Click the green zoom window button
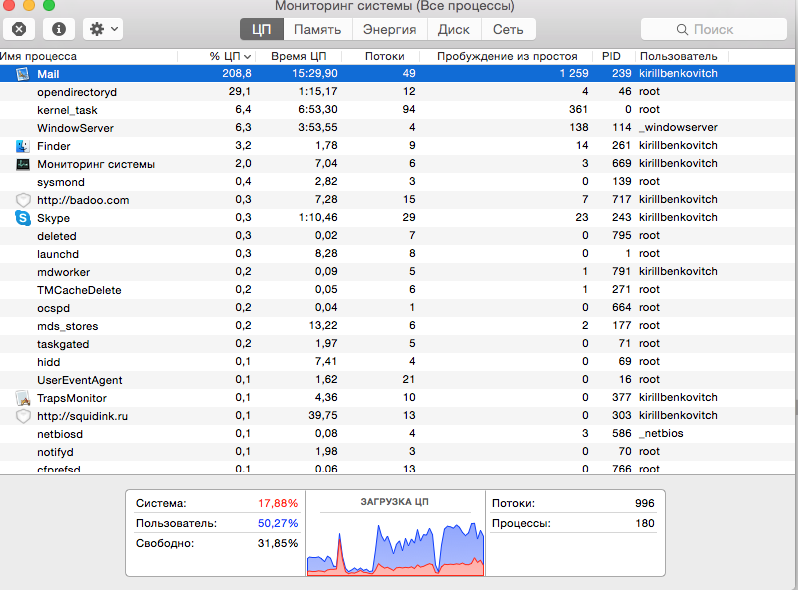Viewport: 798px width, 590px height. click(x=49, y=5)
